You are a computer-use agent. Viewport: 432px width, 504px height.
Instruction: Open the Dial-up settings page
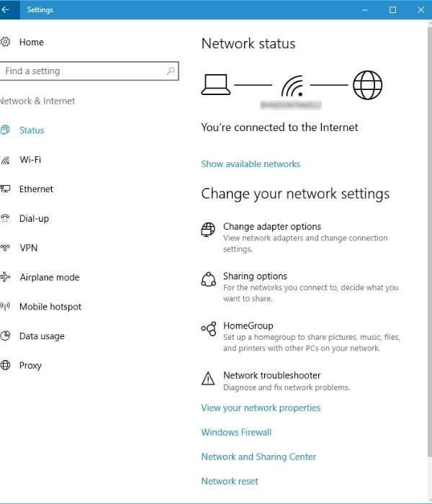coord(34,219)
